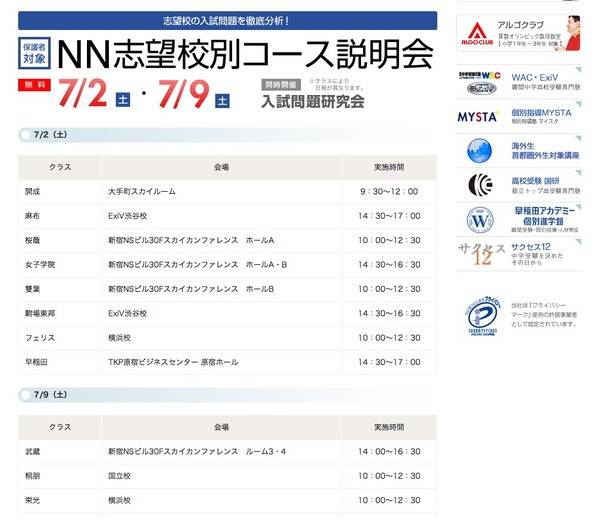Click the ホールB venue in the 雙葉 row

click(222, 289)
